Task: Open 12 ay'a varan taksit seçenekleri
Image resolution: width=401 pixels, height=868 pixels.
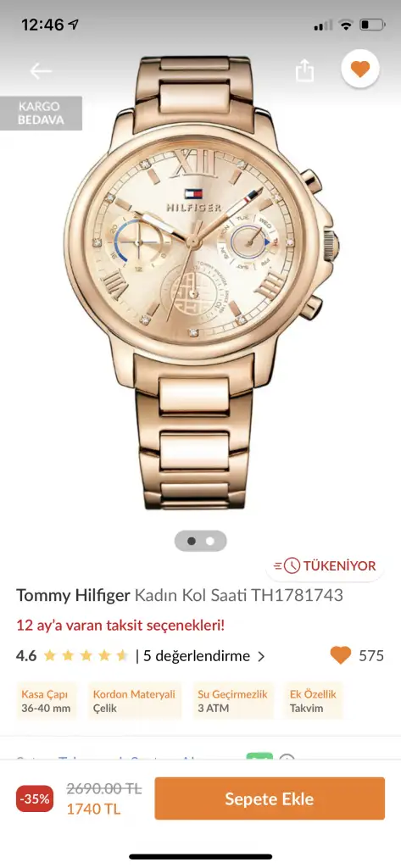Action: click(120, 626)
